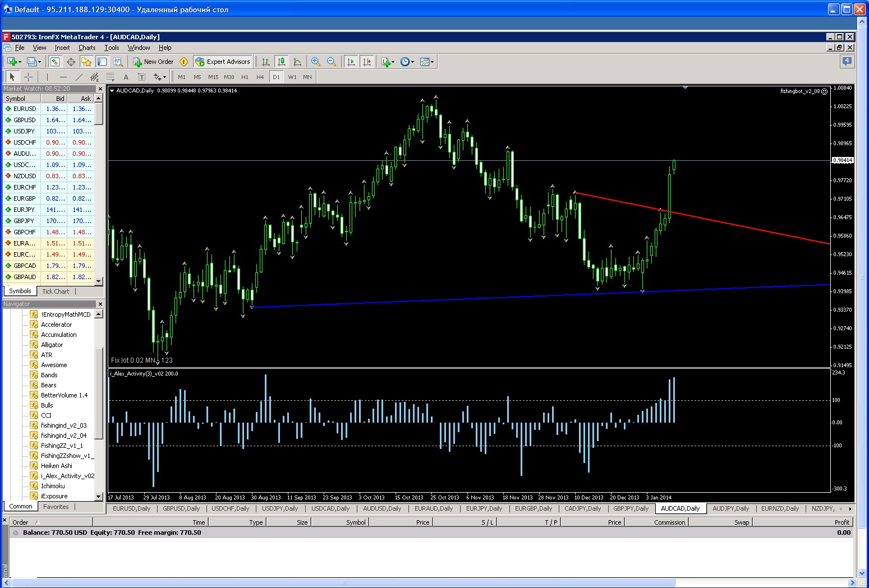
Task: Switch to Navigator Favorites tab
Action: click(x=56, y=507)
